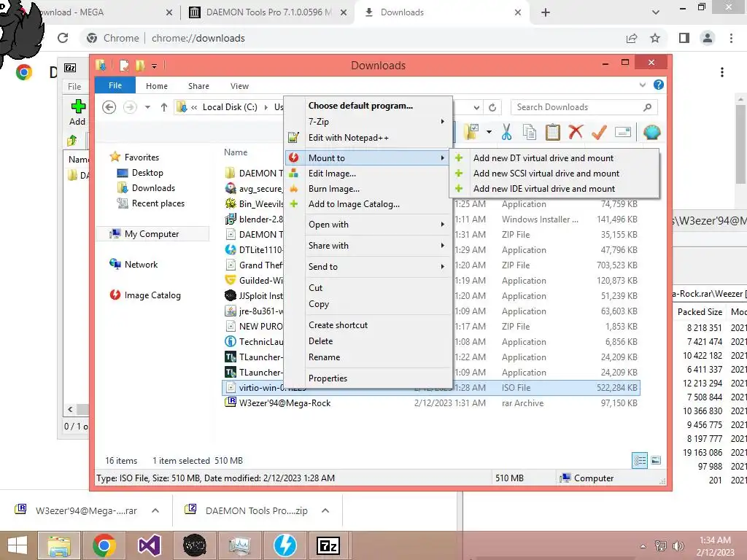
Task: Refresh the Downloads folder view
Action: [x=492, y=107]
